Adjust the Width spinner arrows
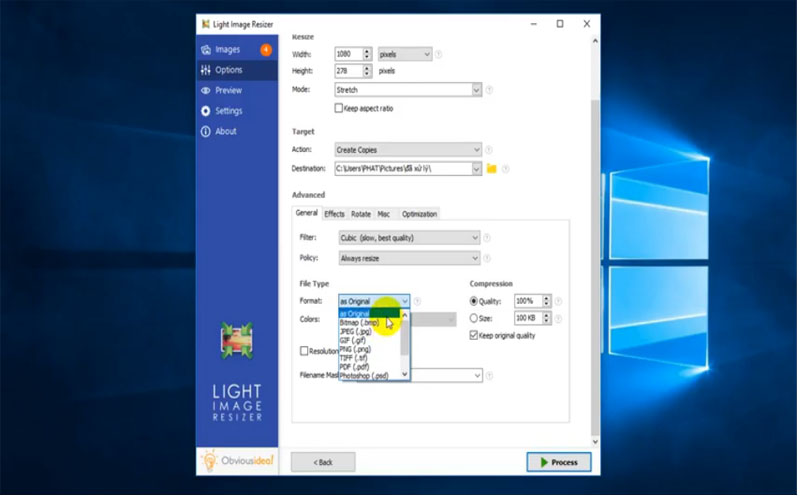 pyautogui.click(x=367, y=54)
